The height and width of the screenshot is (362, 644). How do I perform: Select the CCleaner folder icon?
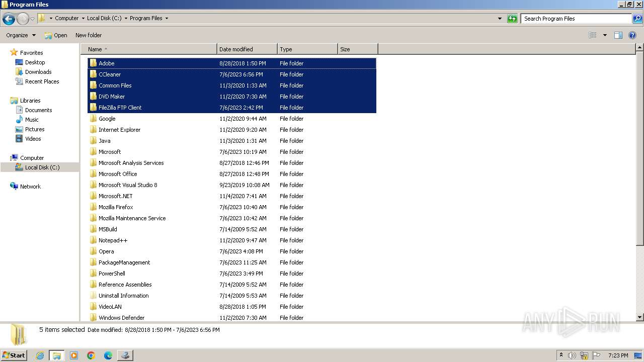coord(93,74)
